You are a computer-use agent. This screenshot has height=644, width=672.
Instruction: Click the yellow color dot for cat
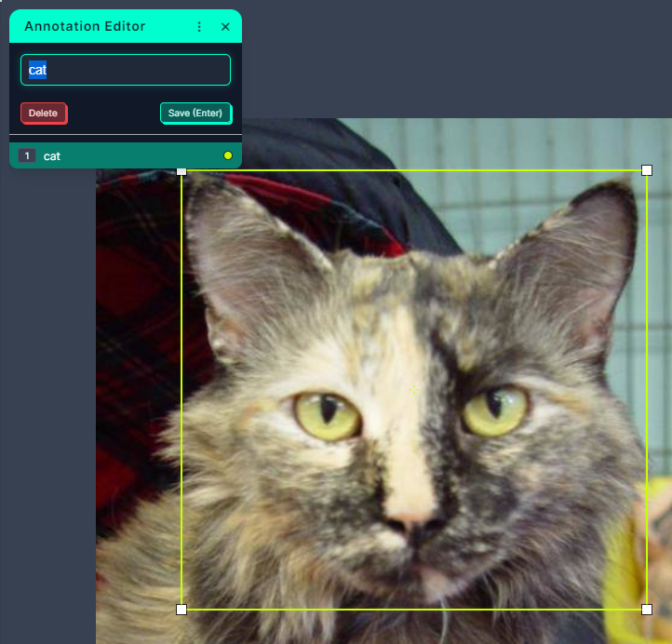click(228, 155)
